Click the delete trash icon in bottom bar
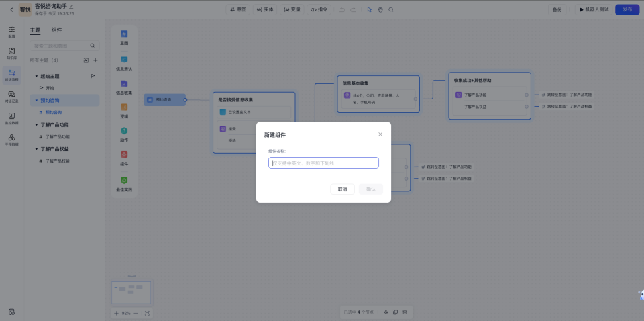 (x=405, y=312)
